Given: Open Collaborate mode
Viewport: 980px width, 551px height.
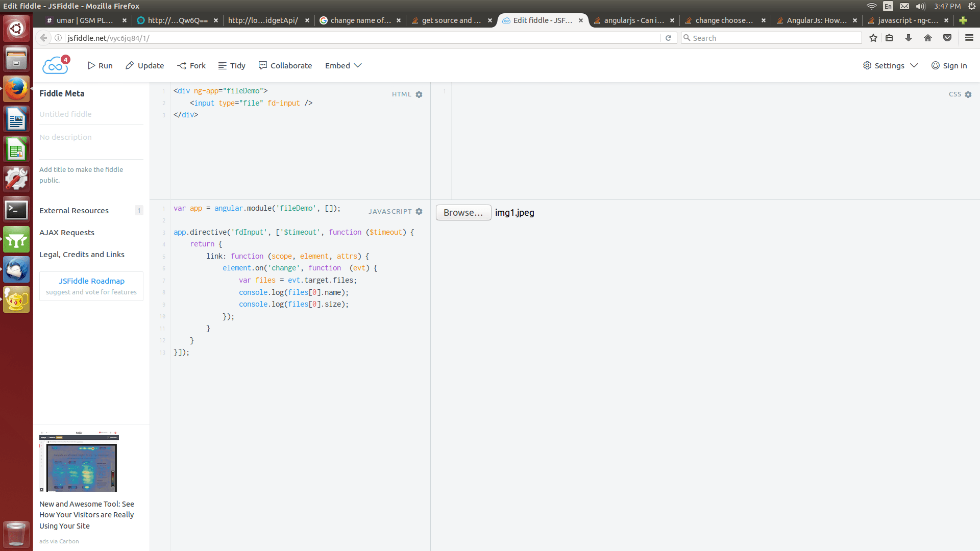Looking at the screenshot, I should tap(285, 65).
